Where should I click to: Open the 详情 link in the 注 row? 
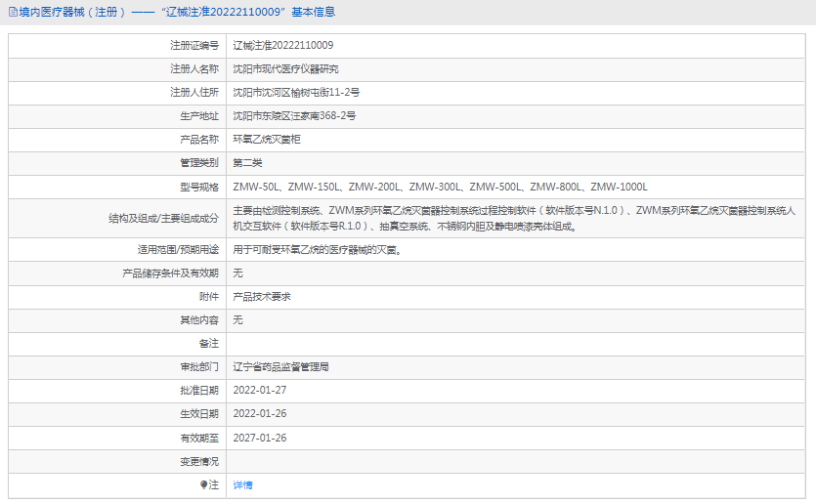pyautogui.click(x=242, y=484)
